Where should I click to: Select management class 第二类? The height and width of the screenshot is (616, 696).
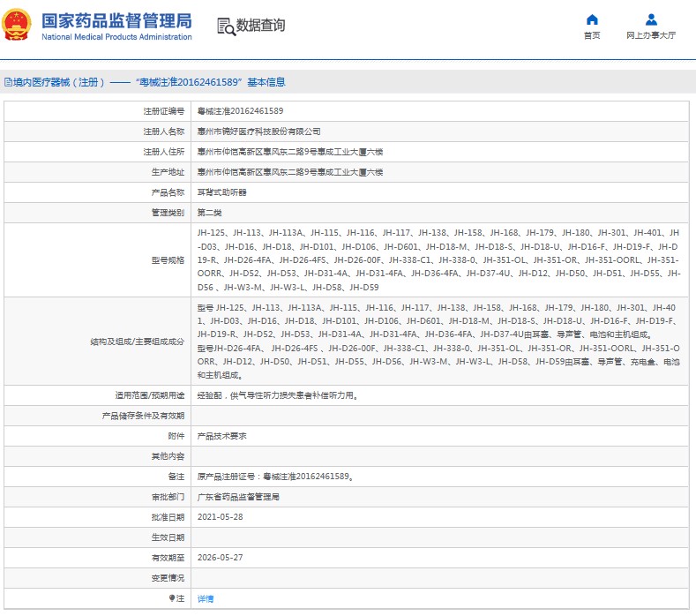pyautogui.click(x=210, y=213)
